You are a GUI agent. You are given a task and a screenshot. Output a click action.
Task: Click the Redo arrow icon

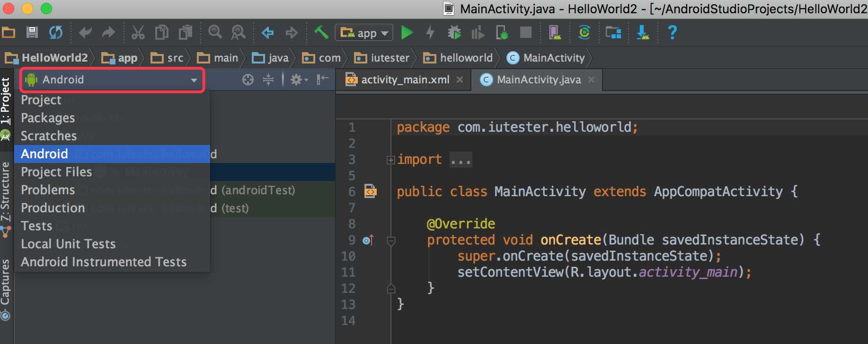coord(108,33)
